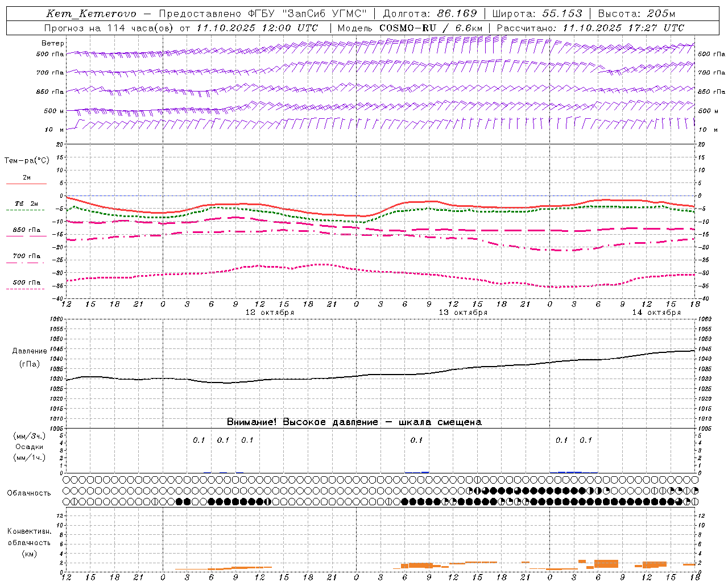
Task: Click the (мм/1ч.) precipitation unit label
Action: (30, 458)
